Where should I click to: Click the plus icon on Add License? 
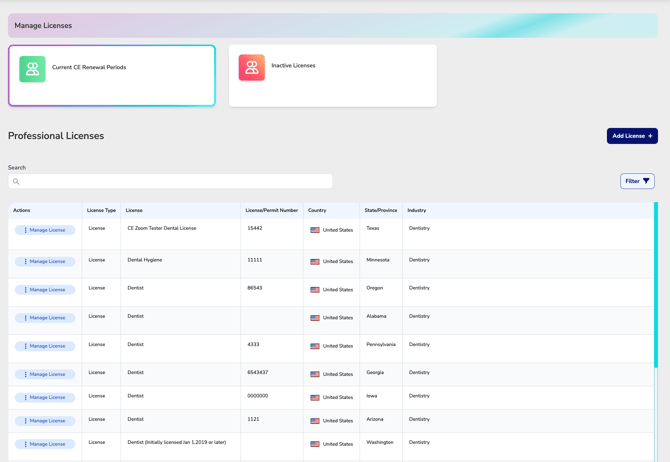(x=650, y=136)
